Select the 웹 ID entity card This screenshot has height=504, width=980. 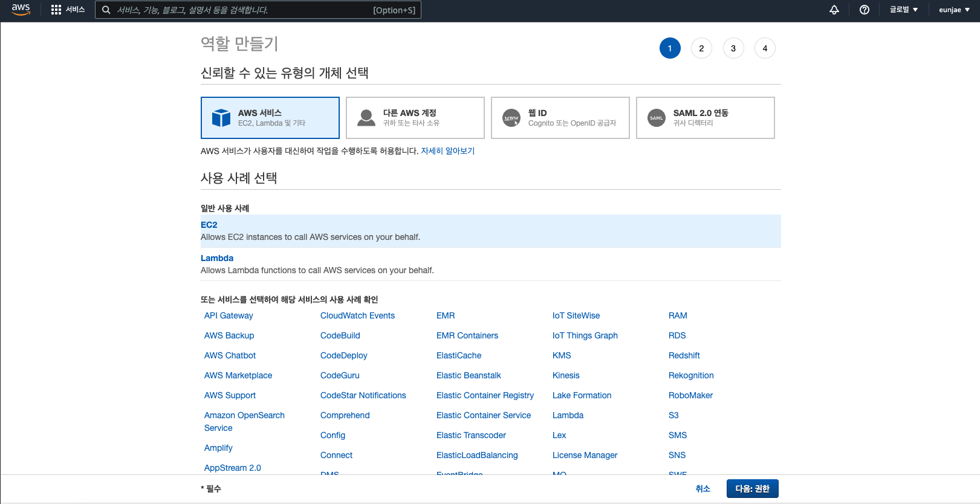560,118
